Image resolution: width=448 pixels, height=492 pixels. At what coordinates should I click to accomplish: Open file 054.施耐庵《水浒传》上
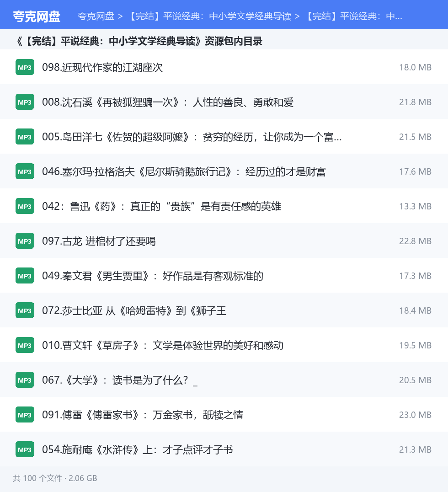[138, 449]
